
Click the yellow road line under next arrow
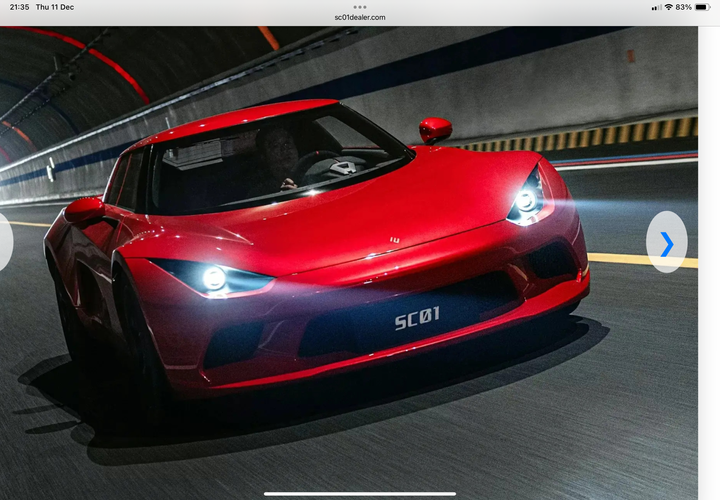[640, 260]
